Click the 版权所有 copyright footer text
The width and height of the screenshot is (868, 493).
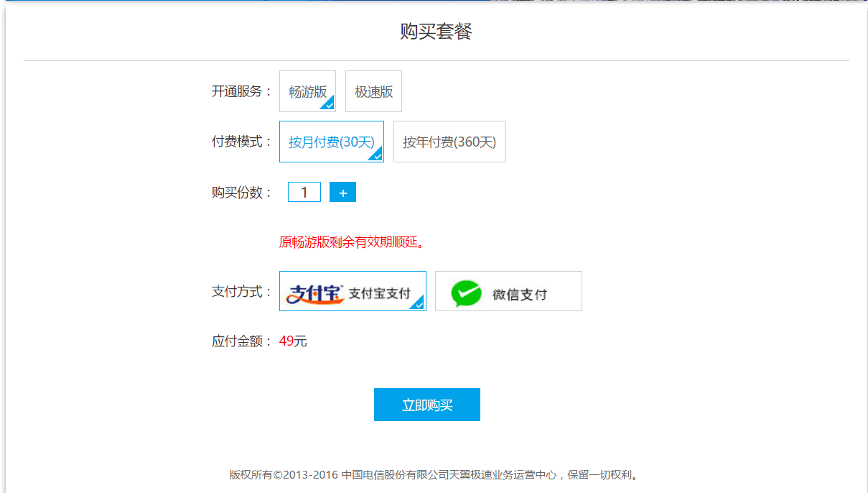click(x=434, y=474)
